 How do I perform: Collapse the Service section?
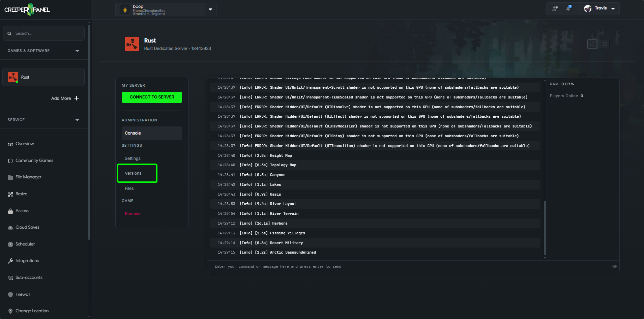(77, 120)
